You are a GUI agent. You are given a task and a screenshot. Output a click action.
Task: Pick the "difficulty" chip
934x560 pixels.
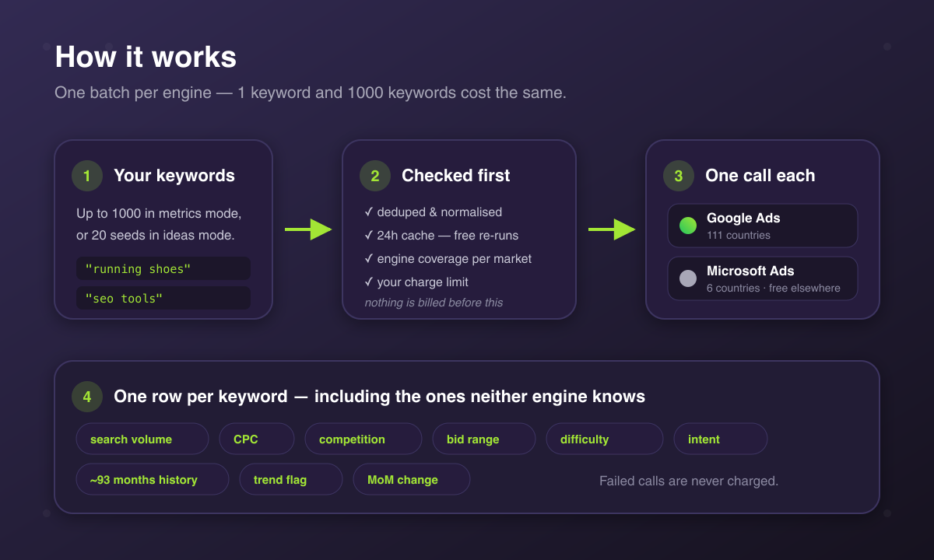click(x=605, y=439)
